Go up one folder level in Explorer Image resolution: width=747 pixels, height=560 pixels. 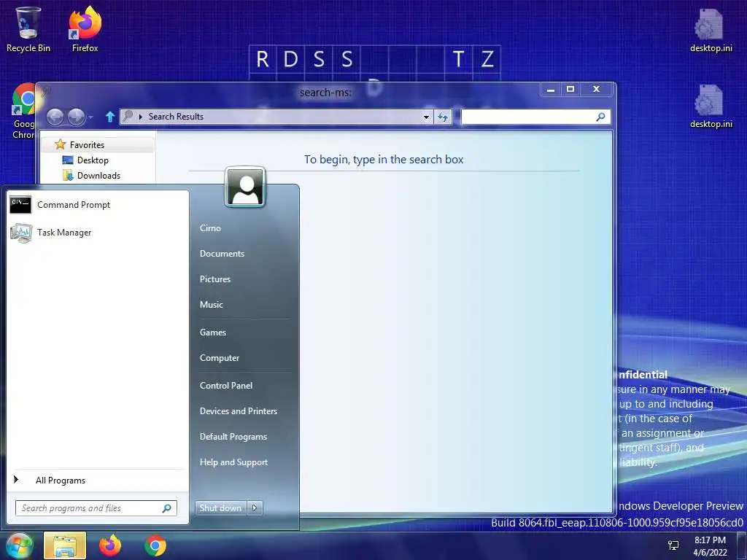[x=110, y=117]
